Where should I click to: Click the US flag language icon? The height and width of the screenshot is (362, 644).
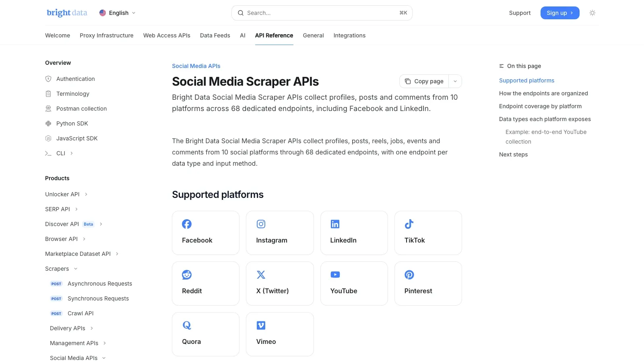pos(103,13)
